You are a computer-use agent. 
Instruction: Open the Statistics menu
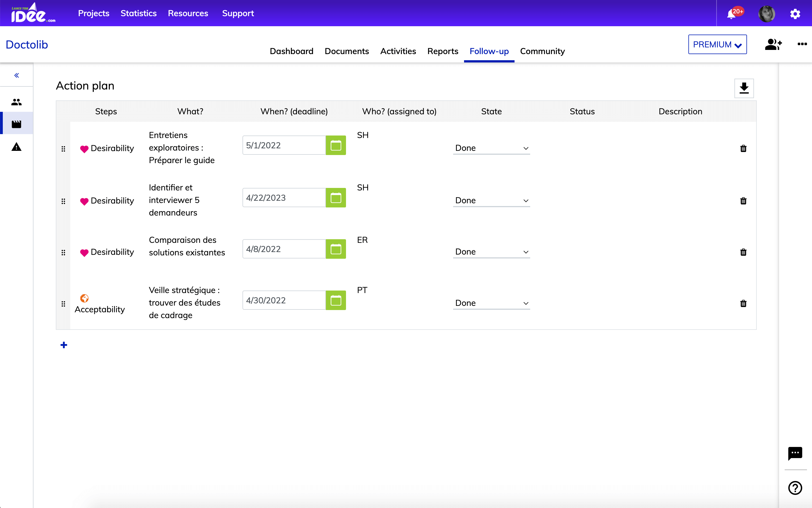point(138,13)
